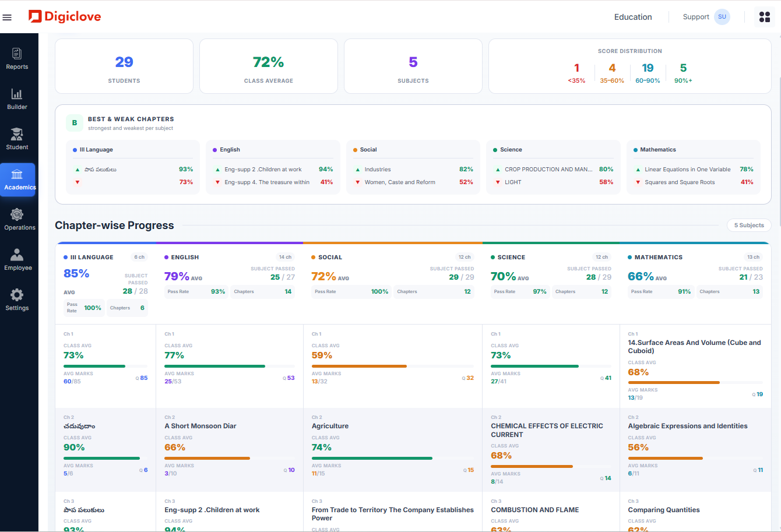Click the green B badge icon
Image resolution: width=781 pixels, height=532 pixels.
(74, 123)
